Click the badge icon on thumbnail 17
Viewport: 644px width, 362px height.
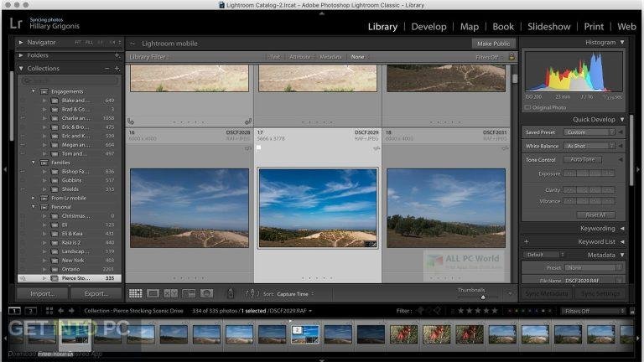tap(371, 244)
